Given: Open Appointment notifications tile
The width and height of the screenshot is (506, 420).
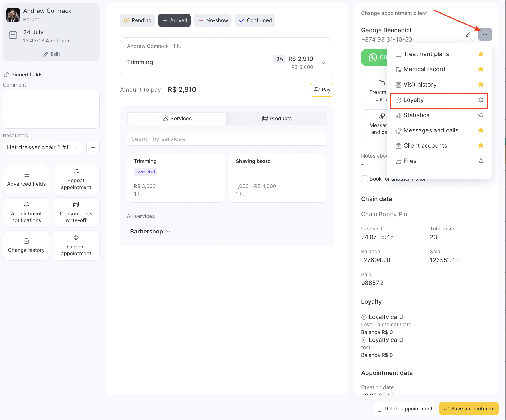Looking at the screenshot, I should (x=26, y=213).
